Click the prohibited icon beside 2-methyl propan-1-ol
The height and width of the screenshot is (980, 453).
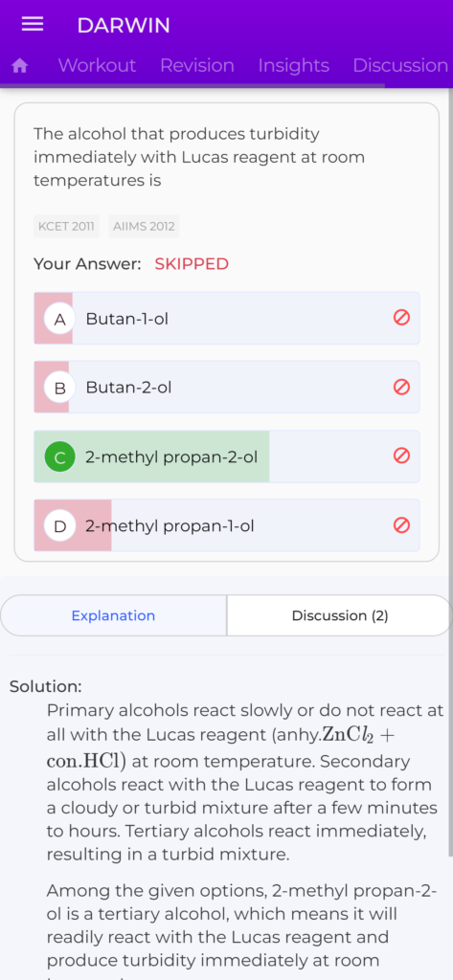(x=401, y=525)
